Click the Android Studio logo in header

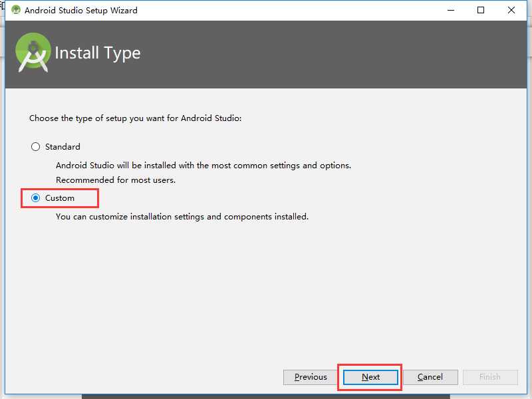33,53
